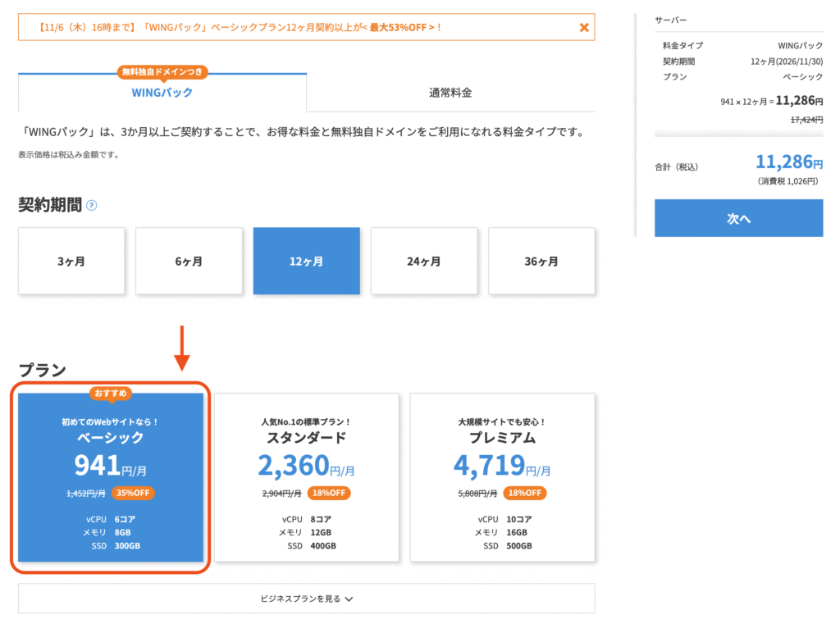Select the プレミアム plan card
The image size is (840, 633).
pyautogui.click(x=501, y=480)
